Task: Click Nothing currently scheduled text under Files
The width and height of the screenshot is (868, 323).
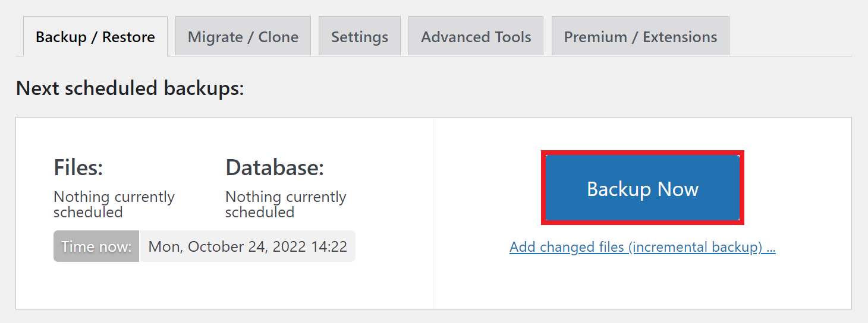Action: coord(114,204)
